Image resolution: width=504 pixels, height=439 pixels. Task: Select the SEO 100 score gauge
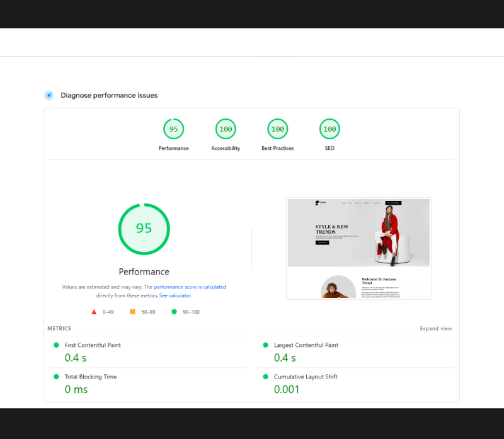coord(329,129)
